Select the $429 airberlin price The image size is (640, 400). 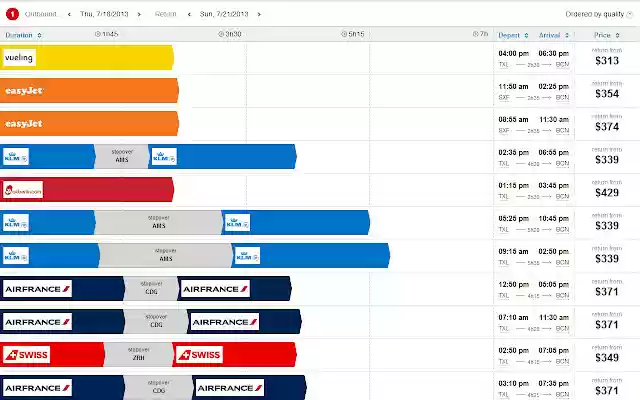(x=607, y=193)
